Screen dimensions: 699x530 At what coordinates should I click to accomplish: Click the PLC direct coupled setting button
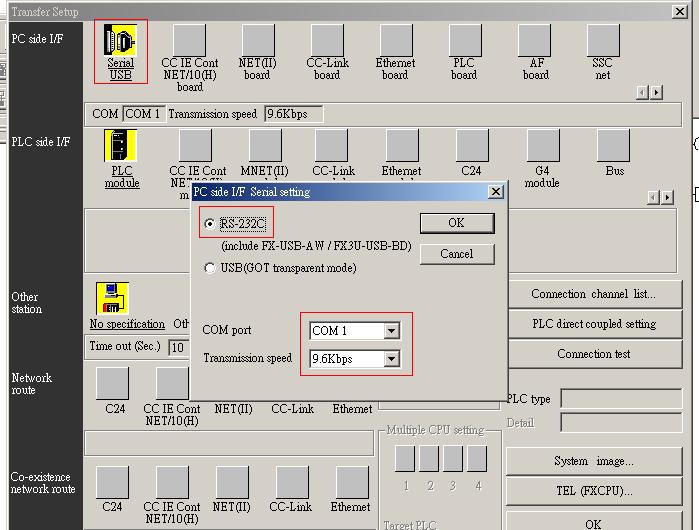(x=593, y=324)
